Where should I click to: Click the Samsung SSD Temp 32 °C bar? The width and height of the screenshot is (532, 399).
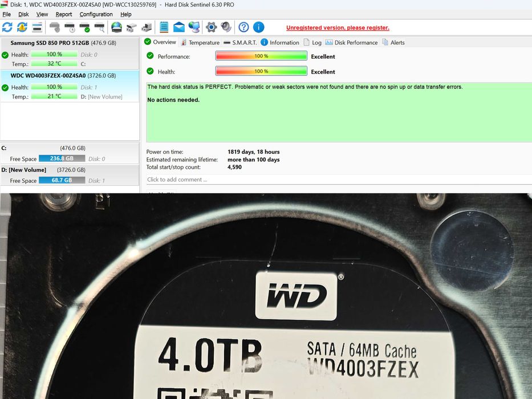pyautogui.click(x=54, y=63)
